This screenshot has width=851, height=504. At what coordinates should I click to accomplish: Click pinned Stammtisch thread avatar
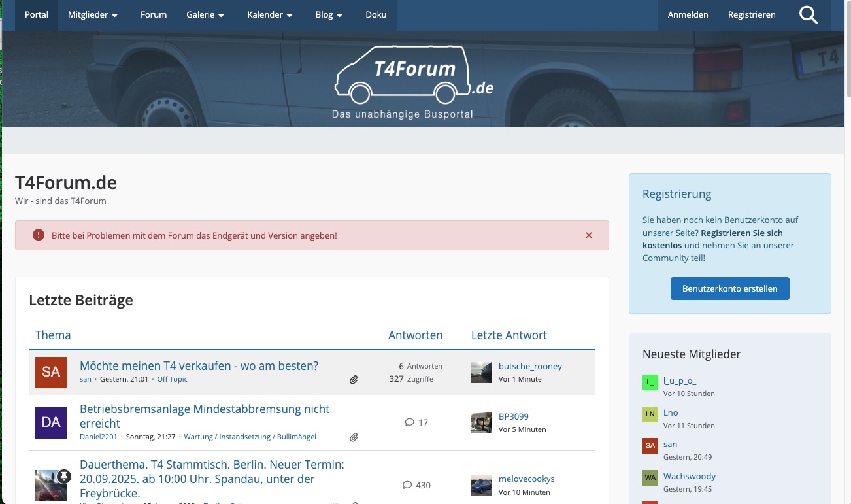point(51,486)
